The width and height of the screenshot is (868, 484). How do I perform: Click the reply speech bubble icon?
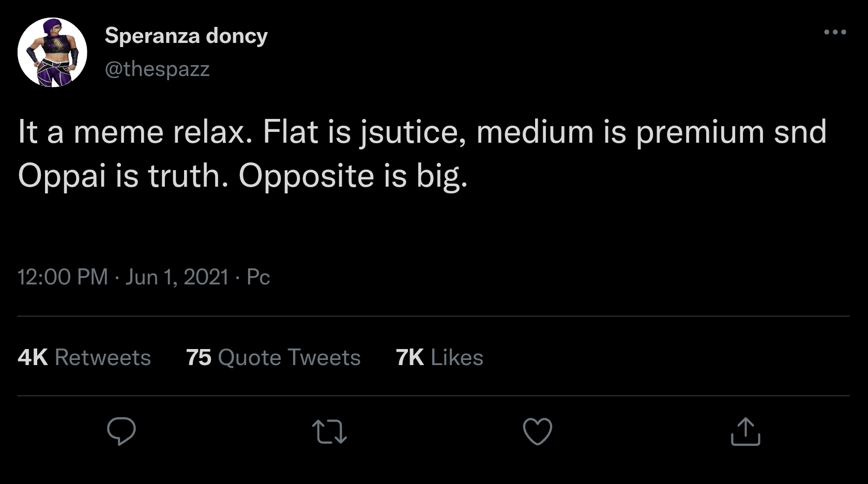point(121,431)
